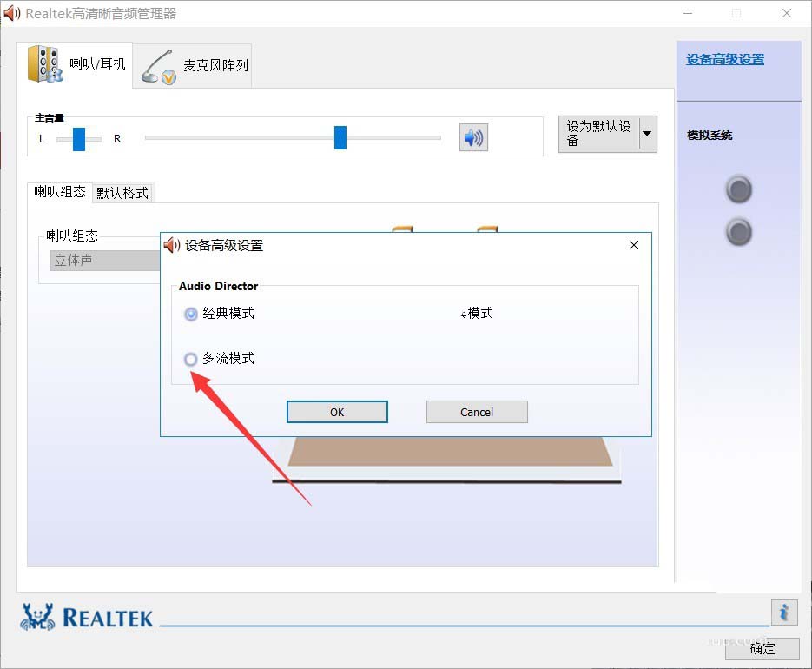Switch to the 喇叭组态 tab
812x669 pixels.
(58, 193)
